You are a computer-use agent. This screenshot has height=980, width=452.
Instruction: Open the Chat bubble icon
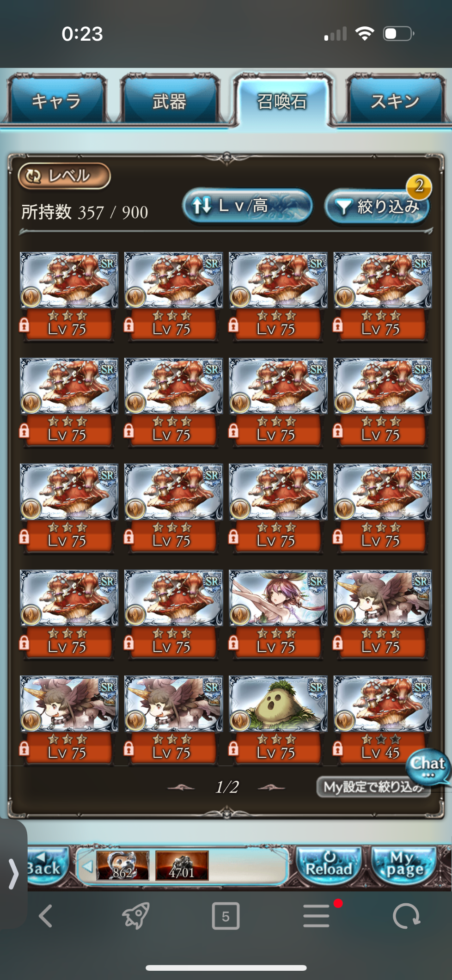point(428,766)
